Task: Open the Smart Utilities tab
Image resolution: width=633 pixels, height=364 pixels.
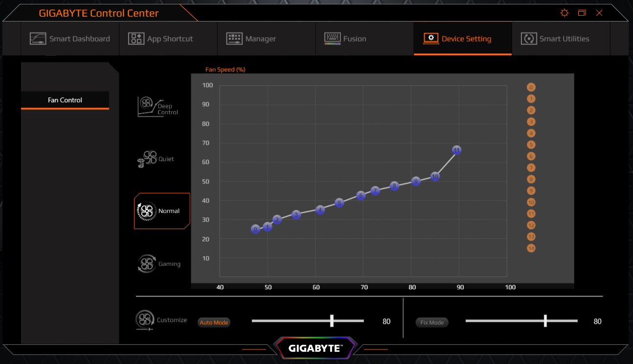Action: [561, 39]
